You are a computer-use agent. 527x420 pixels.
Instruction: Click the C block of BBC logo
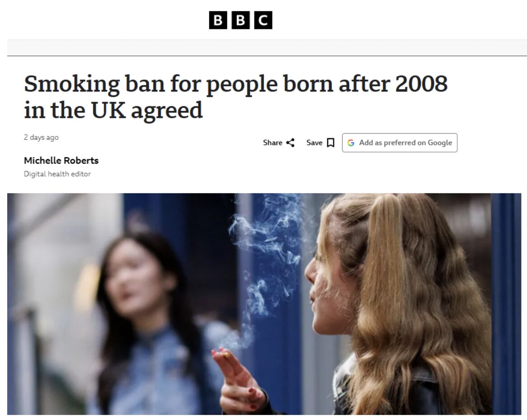pyautogui.click(x=263, y=20)
